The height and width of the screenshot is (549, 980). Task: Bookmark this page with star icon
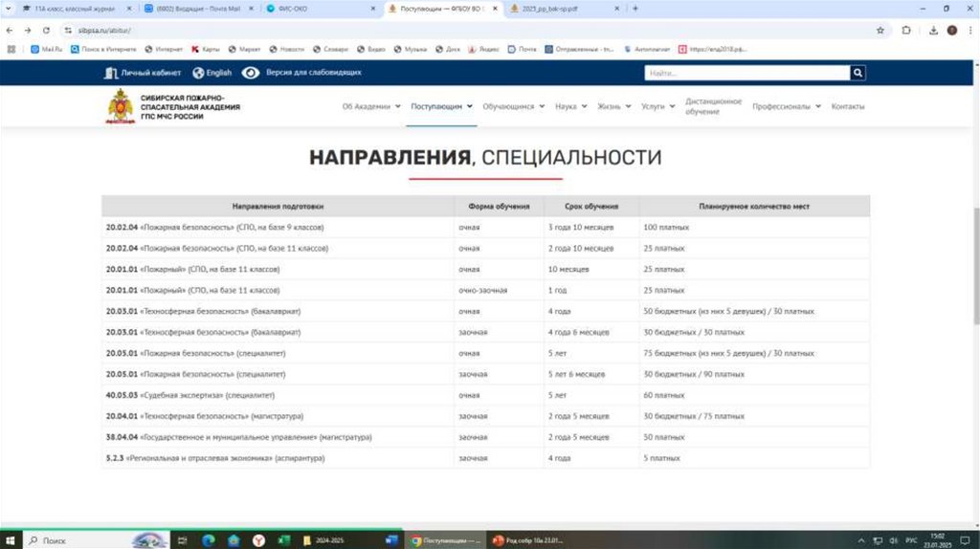coord(880,30)
